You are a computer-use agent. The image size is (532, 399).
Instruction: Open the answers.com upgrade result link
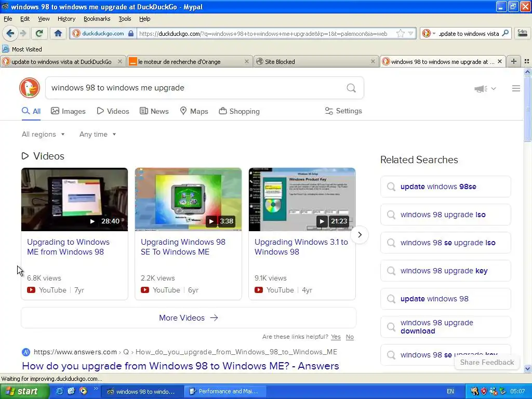point(180,366)
